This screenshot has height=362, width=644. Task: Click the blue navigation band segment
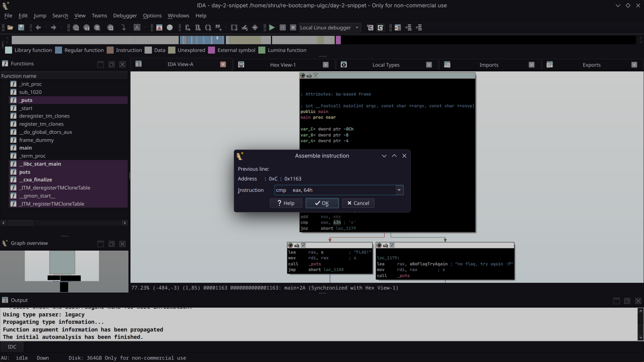click(x=202, y=40)
